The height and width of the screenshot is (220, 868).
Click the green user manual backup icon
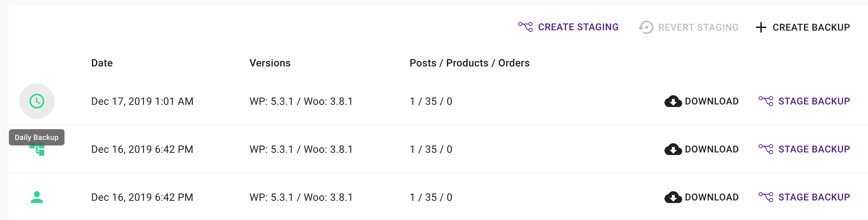click(37, 197)
